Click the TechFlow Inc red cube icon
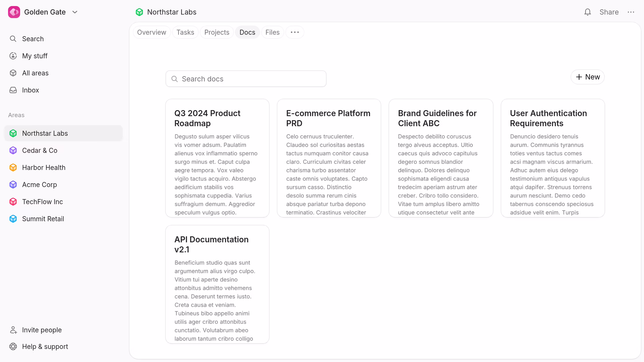644x362 pixels. point(13,202)
